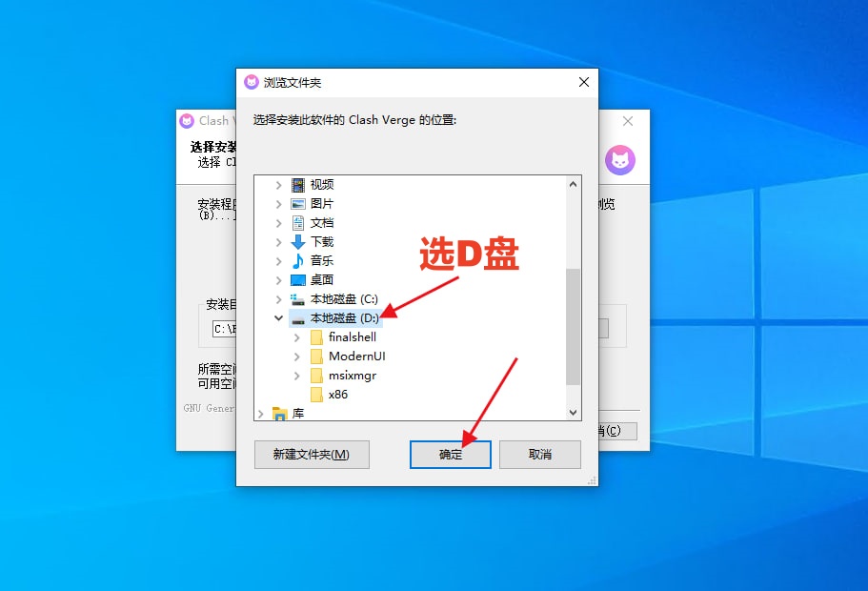Select the 视频 folder label
This screenshot has height=591, width=868.
pos(322,184)
